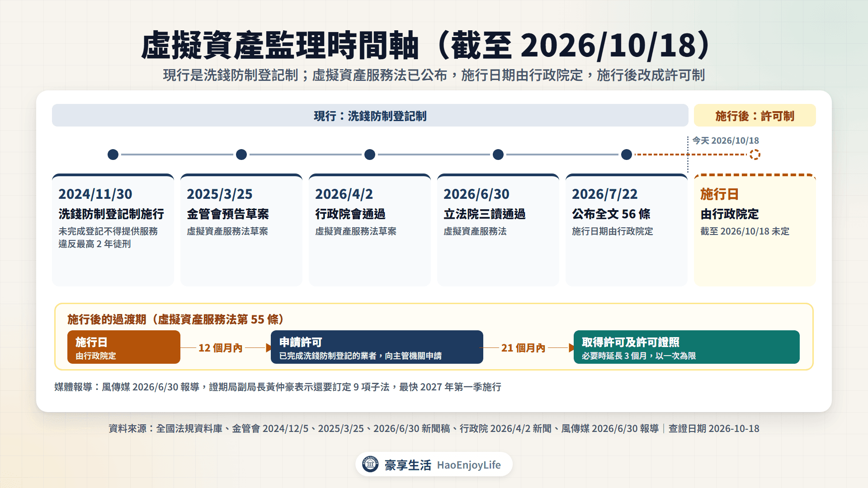Viewport: 868px width, 488px height.
Task: Click the 12 個月內 arrow label
Action: (221, 348)
